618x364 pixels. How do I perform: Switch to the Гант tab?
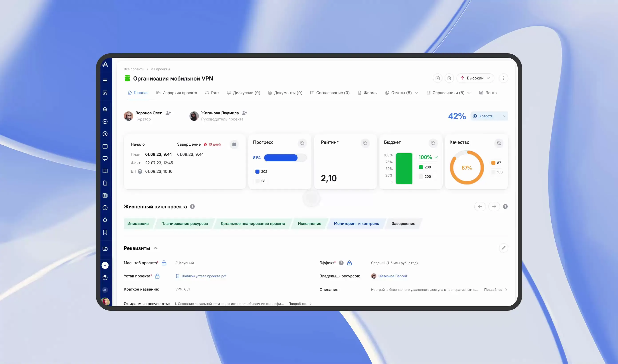(x=212, y=93)
